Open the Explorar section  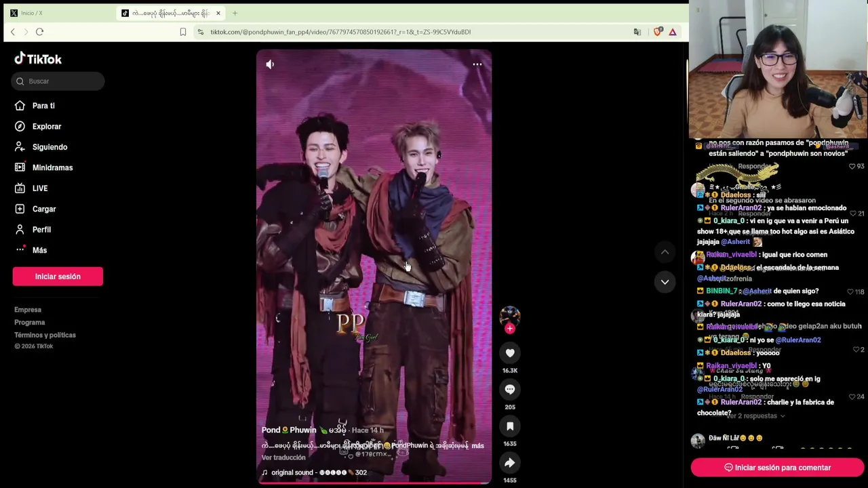tap(47, 126)
